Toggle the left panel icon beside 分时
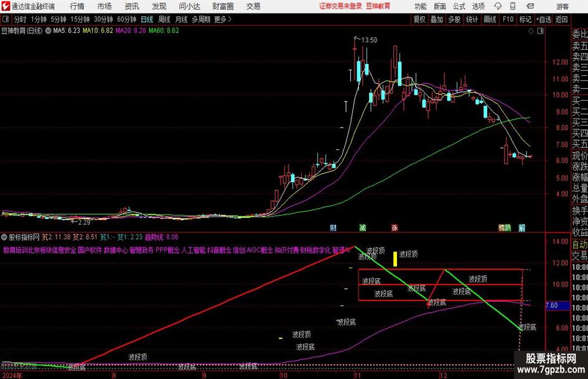The image size is (588, 379). pyautogui.click(x=6, y=19)
